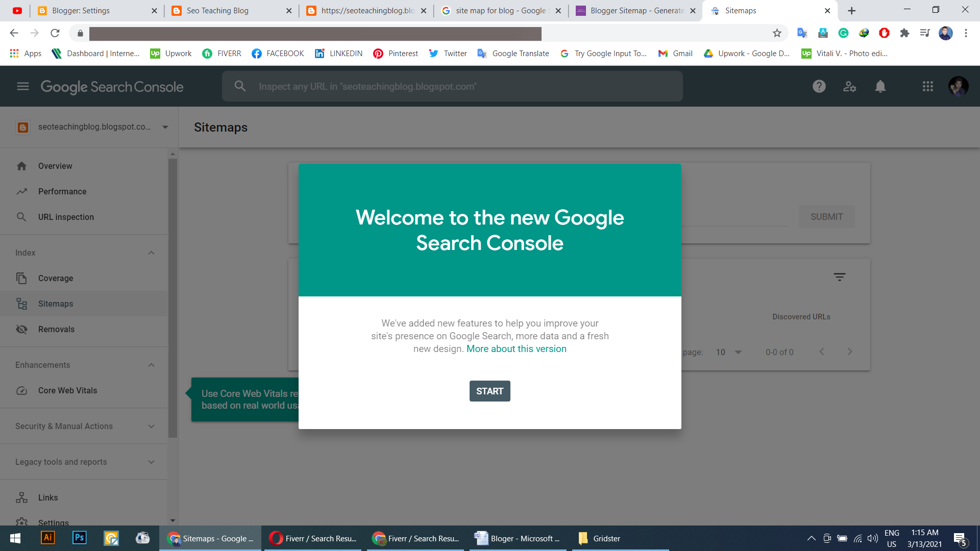The height and width of the screenshot is (551, 980).
Task: Open the Core Web Vitals report
Action: [x=67, y=390]
